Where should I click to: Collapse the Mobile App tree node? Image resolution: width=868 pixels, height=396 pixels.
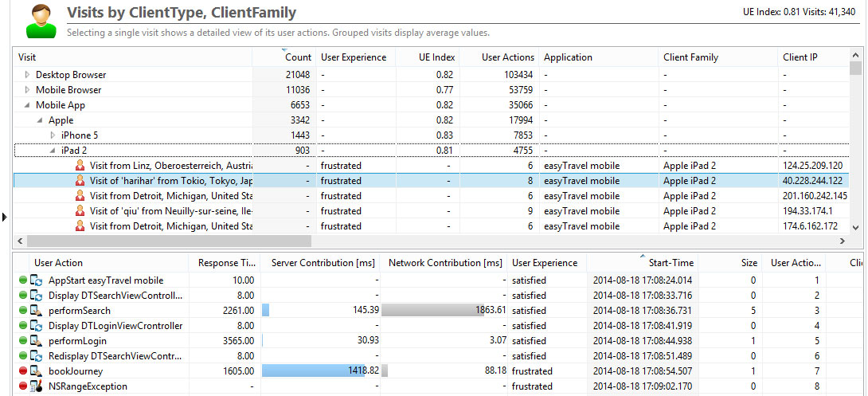click(28, 105)
